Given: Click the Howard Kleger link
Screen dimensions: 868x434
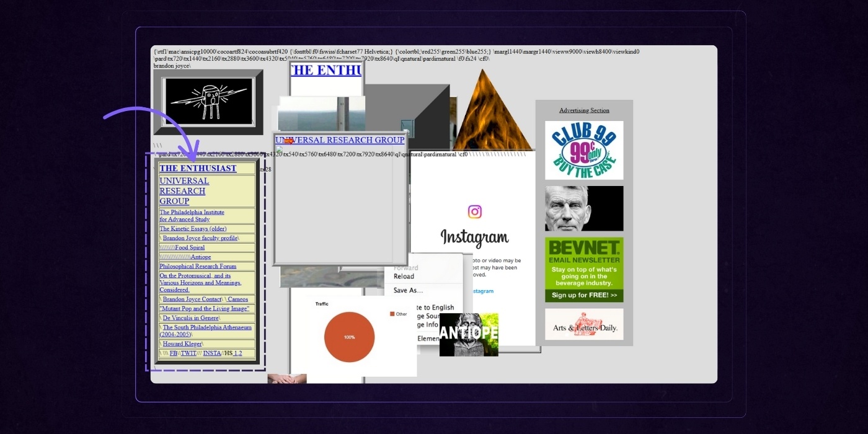Looking at the screenshot, I should pos(182,343).
